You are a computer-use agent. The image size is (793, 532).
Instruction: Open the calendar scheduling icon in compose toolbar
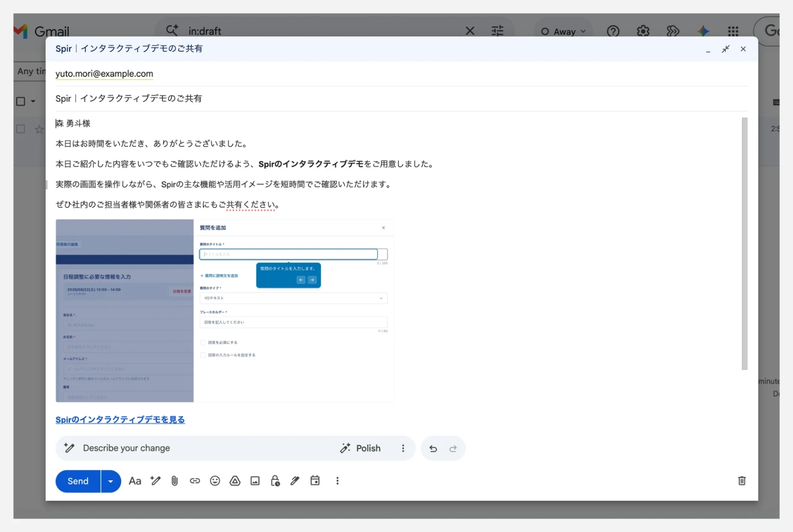coord(315,480)
